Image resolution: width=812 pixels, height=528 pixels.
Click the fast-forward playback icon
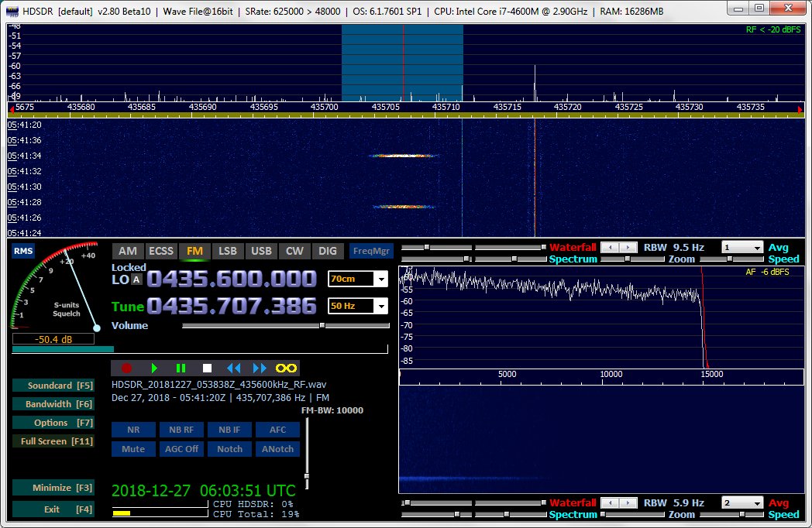coord(257,368)
